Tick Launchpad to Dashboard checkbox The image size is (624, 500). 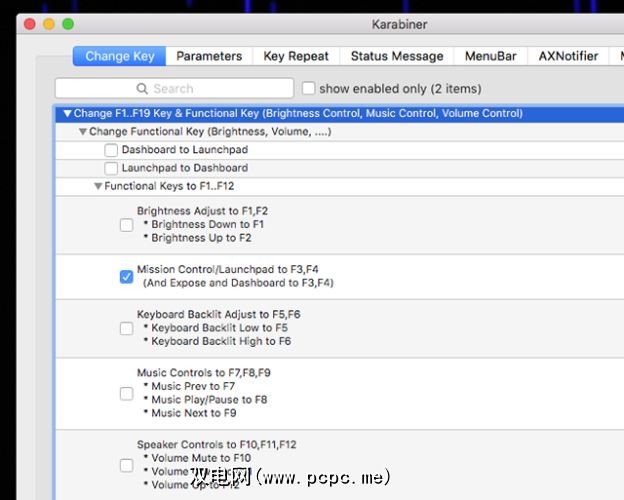coord(111,168)
